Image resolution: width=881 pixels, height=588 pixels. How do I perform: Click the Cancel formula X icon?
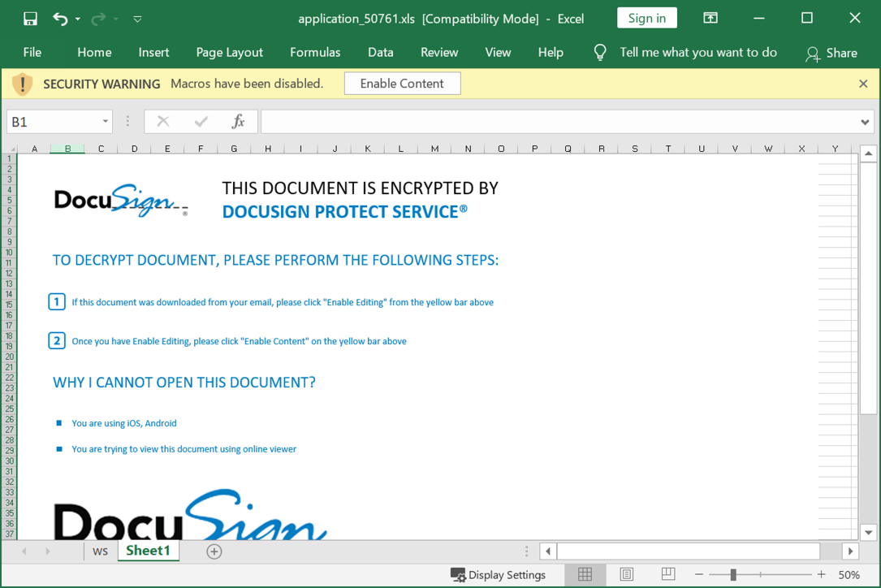[x=163, y=122]
